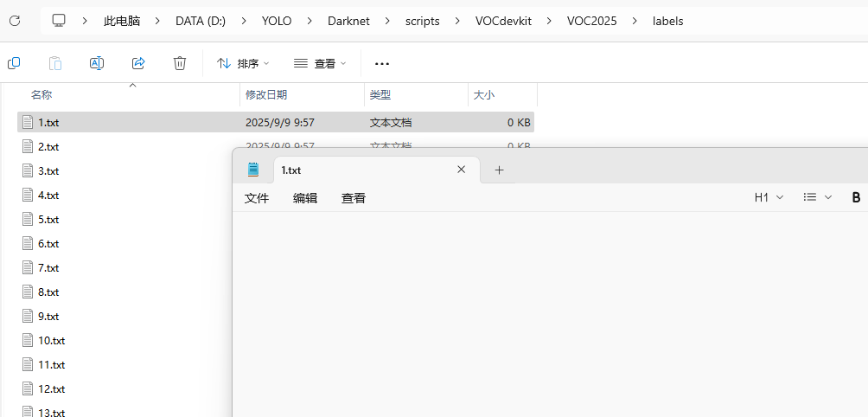Screen dimensions: 868x417
Task: Sort by 大小 column header
Action: click(484, 94)
